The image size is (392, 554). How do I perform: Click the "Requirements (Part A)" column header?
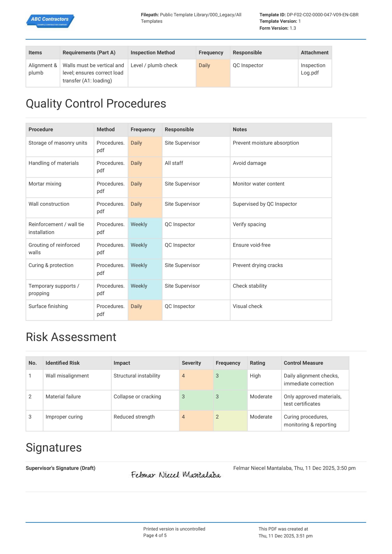point(89,53)
